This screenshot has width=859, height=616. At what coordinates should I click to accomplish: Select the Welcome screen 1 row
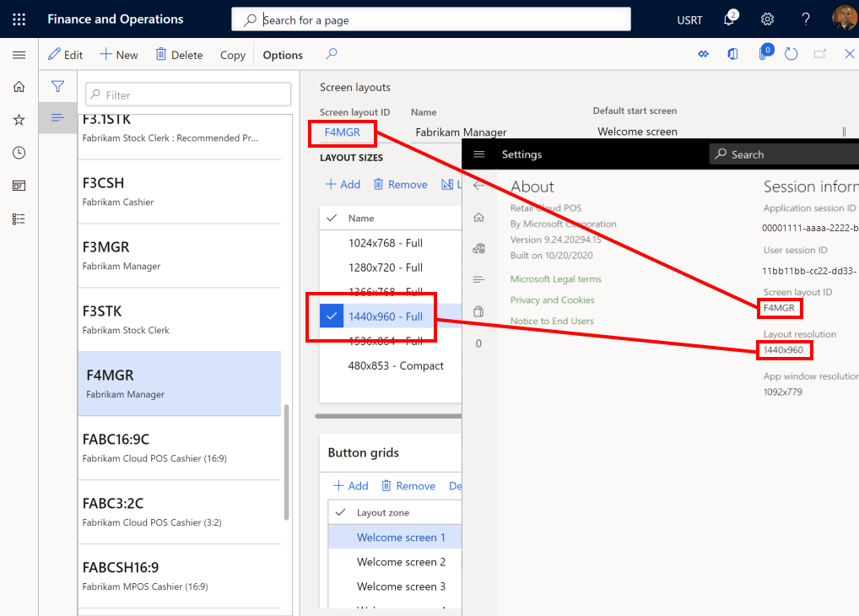pyautogui.click(x=395, y=537)
